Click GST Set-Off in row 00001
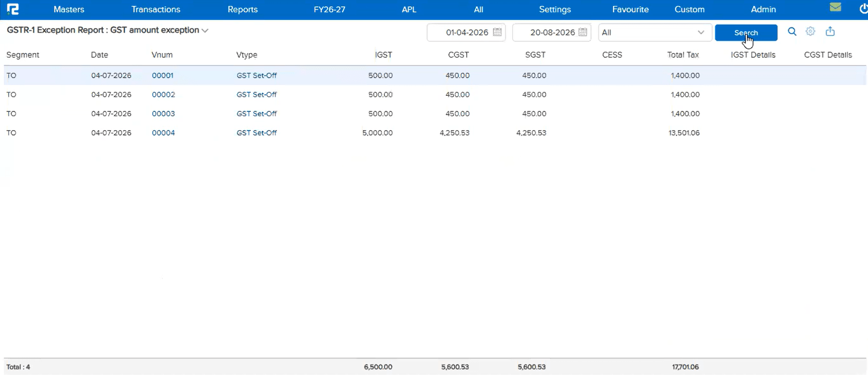The image size is (868, 377). pyautogui.click(x=257, y=76)
